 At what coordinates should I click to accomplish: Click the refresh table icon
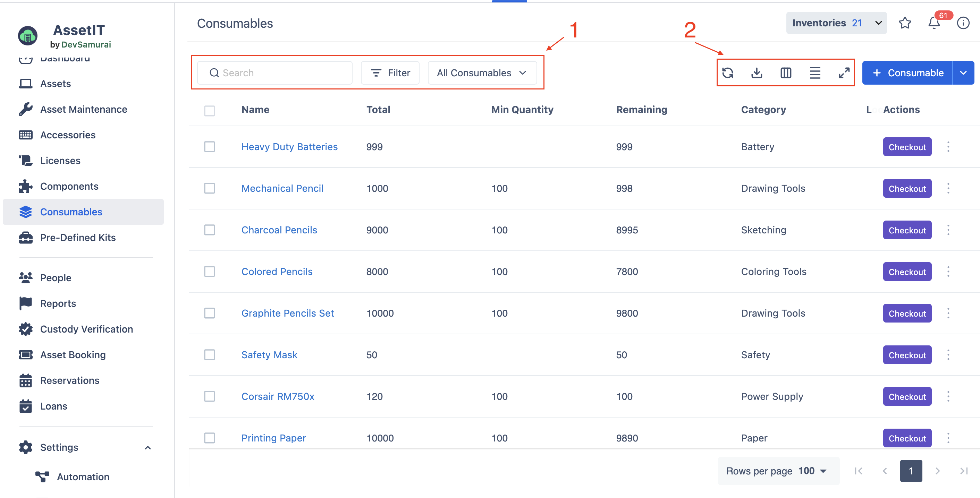727,72
